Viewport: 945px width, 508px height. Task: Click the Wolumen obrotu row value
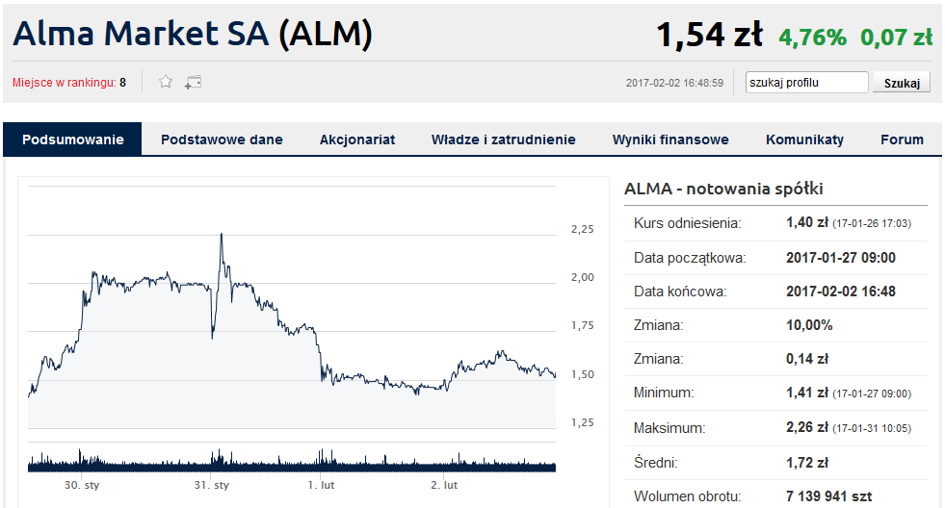pyautogui.click(x=829, y=497)
